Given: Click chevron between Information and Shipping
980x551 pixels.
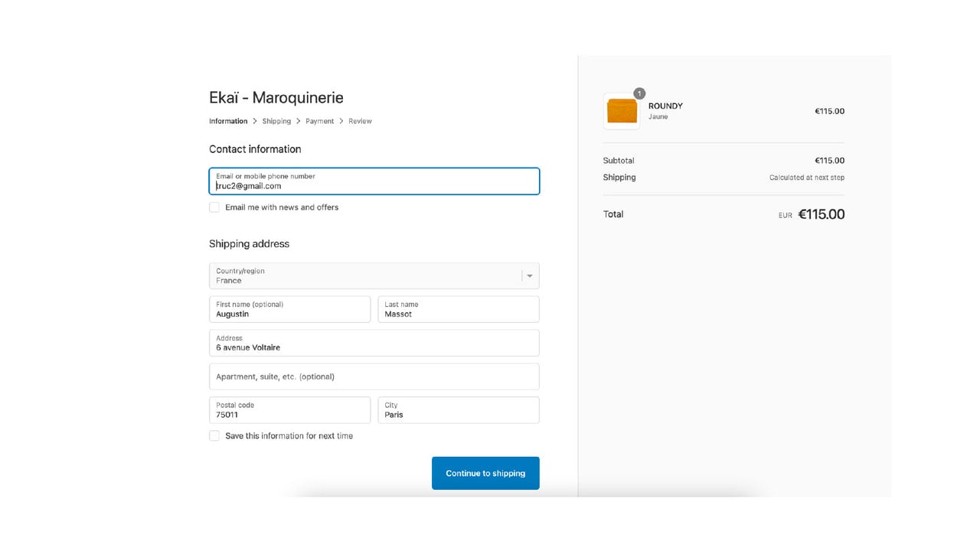Looking at the screenshot, I should 255,121.
